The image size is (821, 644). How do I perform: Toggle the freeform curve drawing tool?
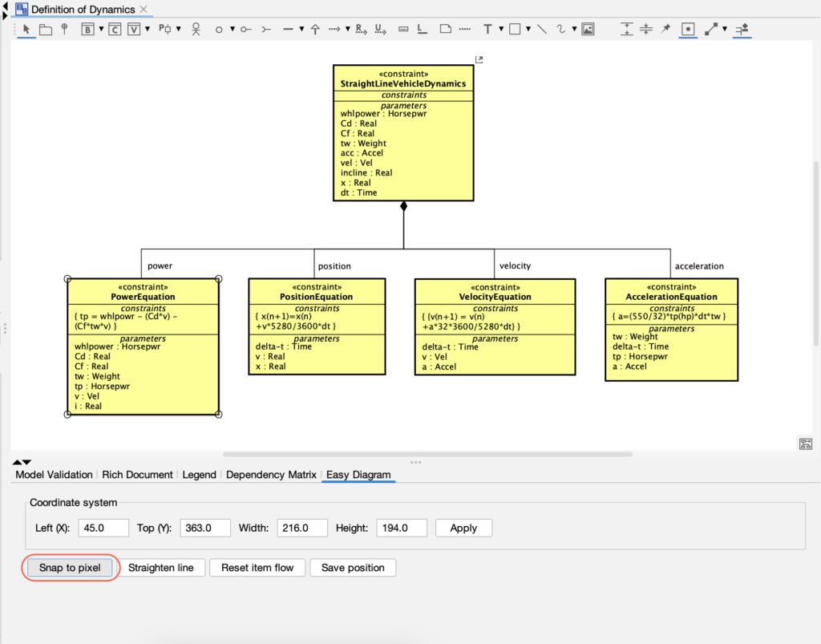560,29
